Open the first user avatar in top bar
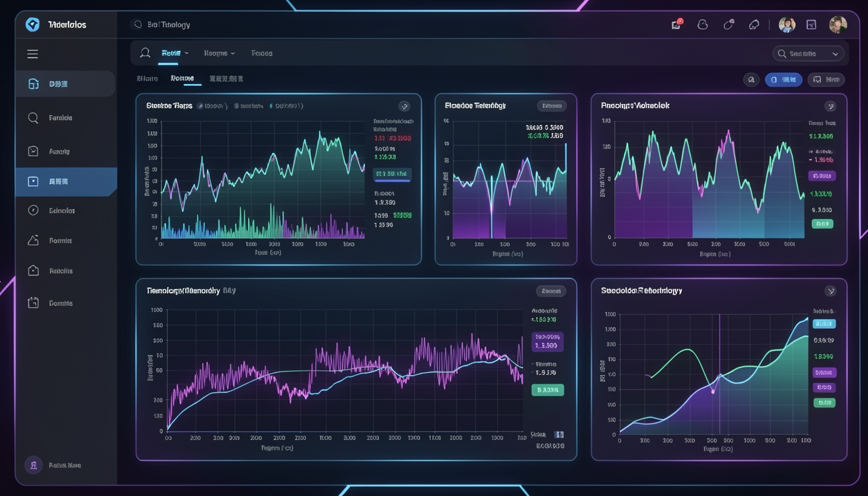 pos(787,25)
